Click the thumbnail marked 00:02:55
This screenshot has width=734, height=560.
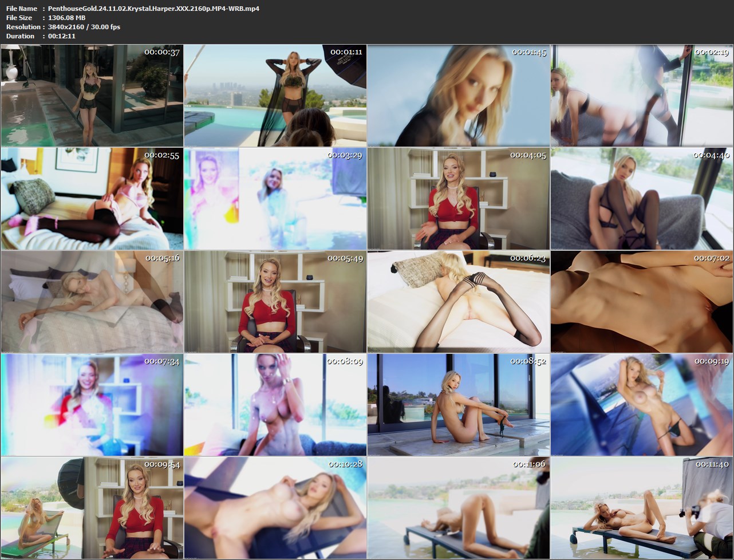(92, 199)
